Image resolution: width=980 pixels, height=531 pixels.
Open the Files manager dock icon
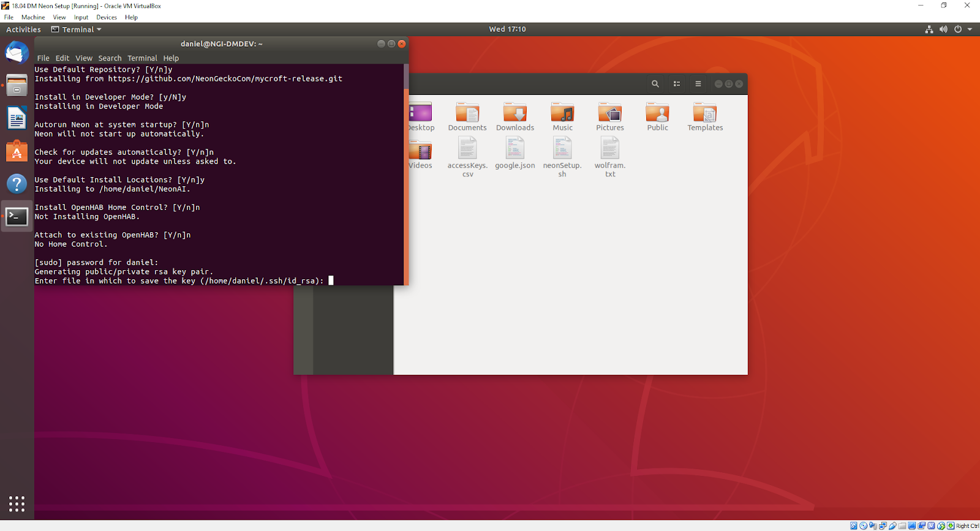(x=17, y=85)
